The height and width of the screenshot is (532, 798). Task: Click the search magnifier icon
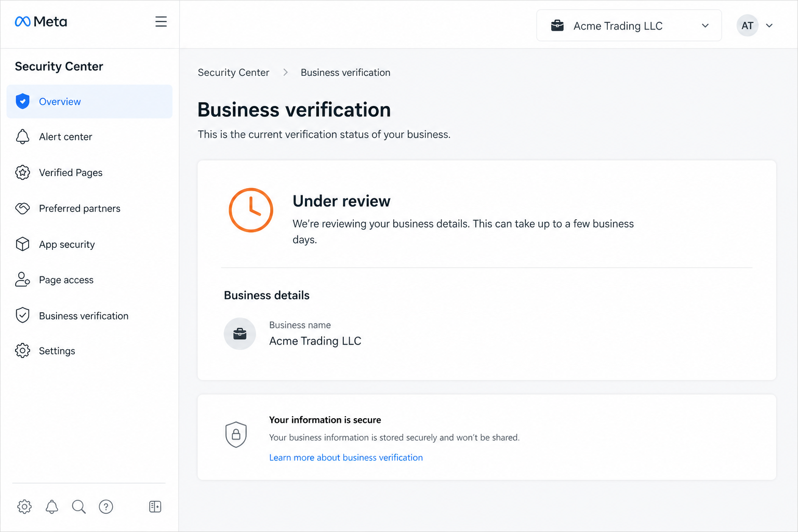[79, 507]
